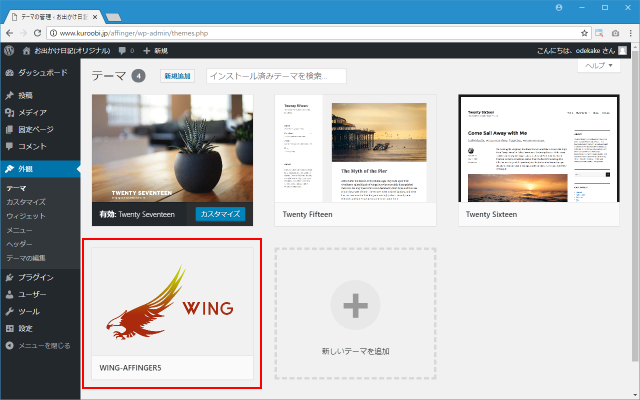Reload the page with refresh icon
This screenshot has width=640, height=400.
point(37,33)
